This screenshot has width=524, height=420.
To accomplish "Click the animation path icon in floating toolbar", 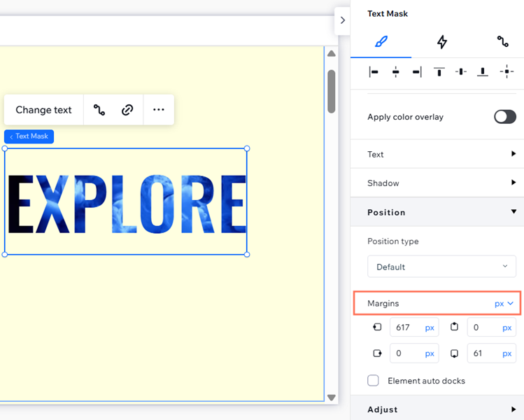I will [x=99, y=110].
